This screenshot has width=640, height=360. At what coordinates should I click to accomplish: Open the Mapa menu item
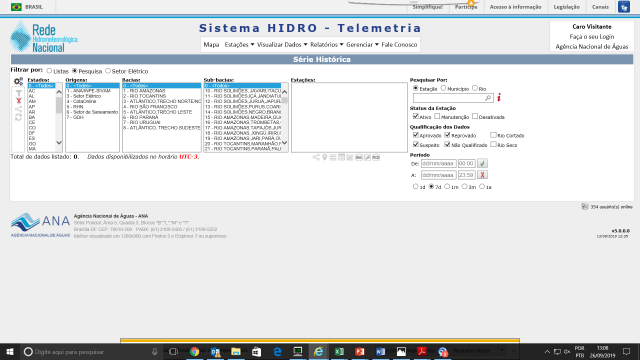pyautogui.click(x=211, y=44)
